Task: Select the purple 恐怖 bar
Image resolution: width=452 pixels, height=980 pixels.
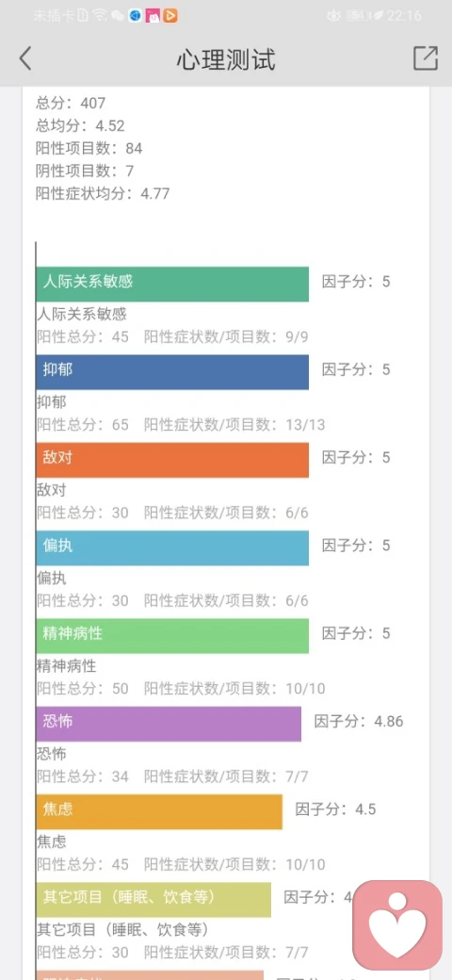Action: coord(169,725)
